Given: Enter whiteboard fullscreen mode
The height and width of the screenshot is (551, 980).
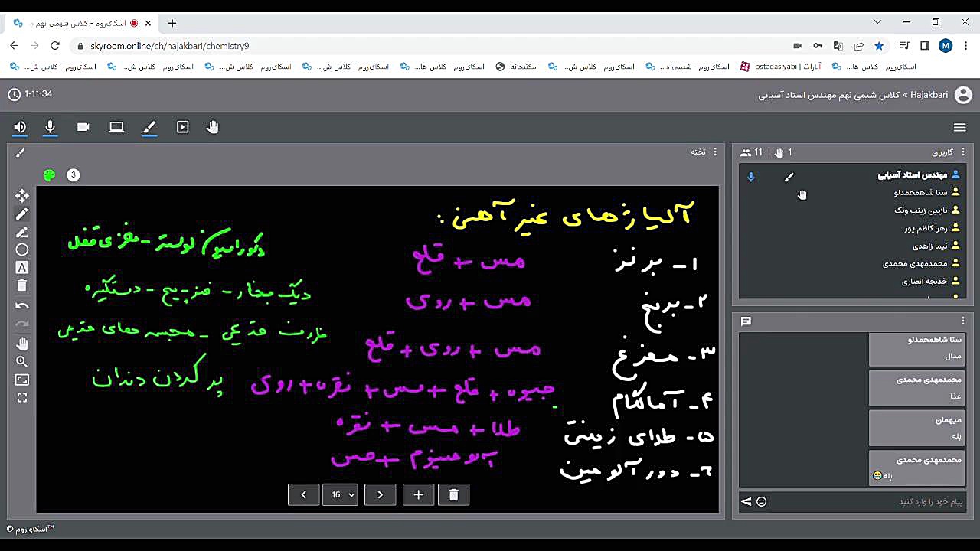Looking at the screenshot, I should tap(22, 398).
